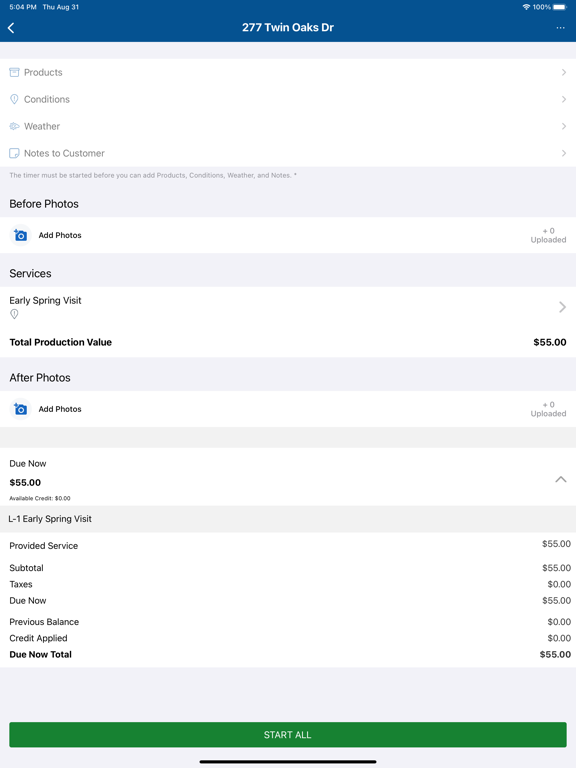Select the Products menu row
The height and width of the screenshot is (768, 576).
[288, 72]
